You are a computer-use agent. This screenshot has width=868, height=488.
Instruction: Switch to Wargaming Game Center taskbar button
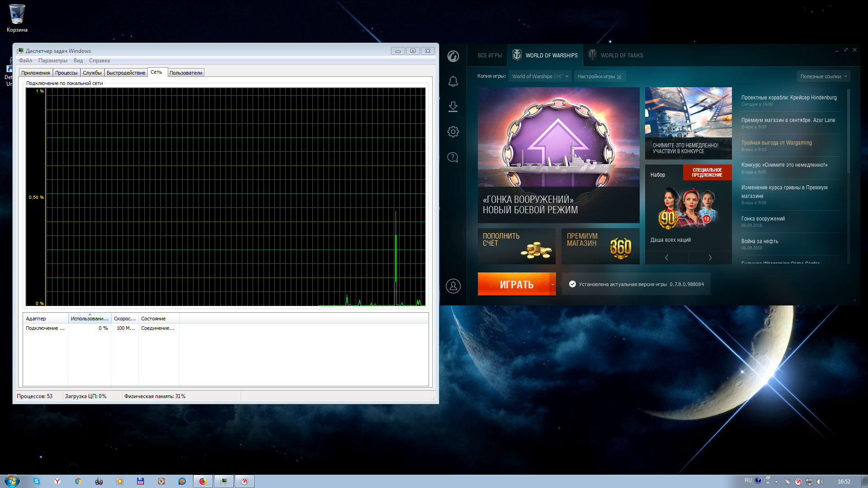[245, 481]
